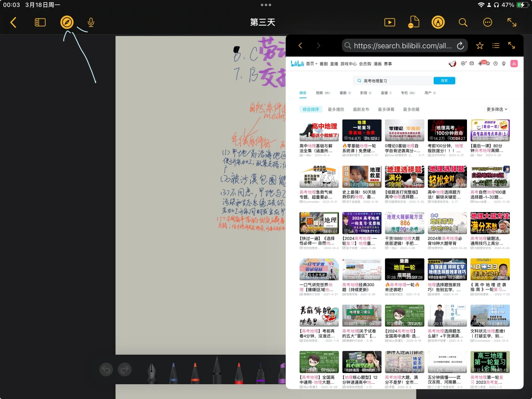Viewport: 532px width, 399px height.
Task: Select the tall black pen
Action: coord(217,371)
